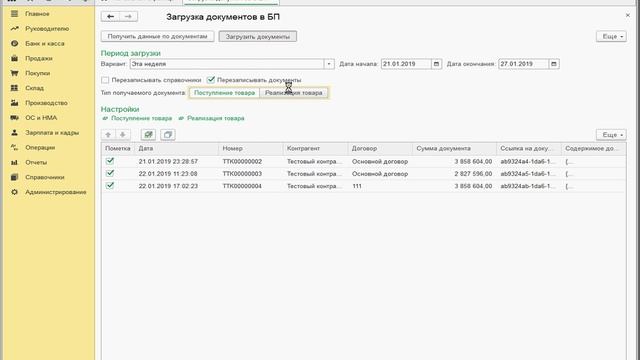The height and width of the screenshot is (360, 640).
Task: Open the table Еще dropdown menu
Action: pyautogui.click(x=611, y=135)
